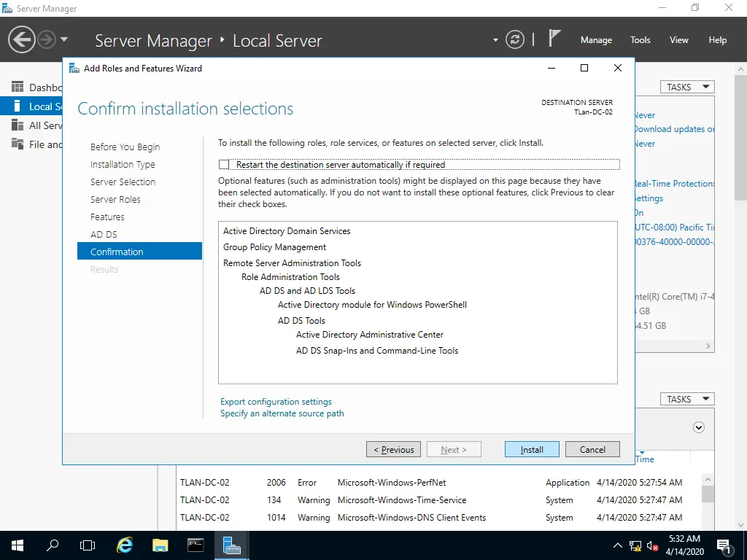Select Active Directory module for Windows PowerShell

coord(372,305)
